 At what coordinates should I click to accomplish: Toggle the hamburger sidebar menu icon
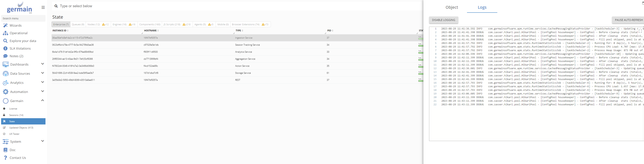43,8
